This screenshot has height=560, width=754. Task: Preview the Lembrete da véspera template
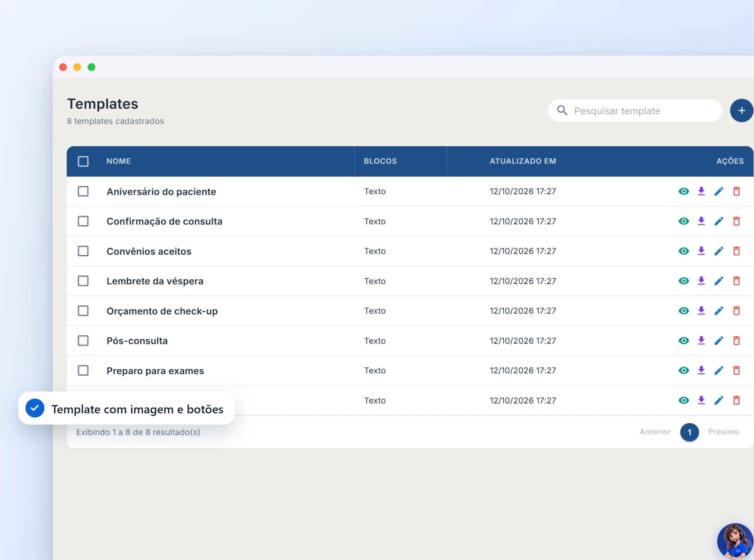click(x=684, y=281)
